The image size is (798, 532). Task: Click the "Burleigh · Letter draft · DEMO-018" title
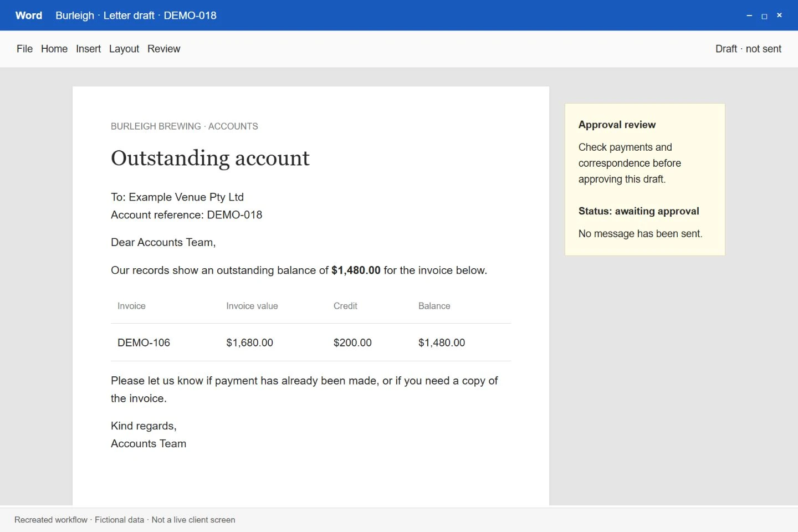(136, 16)
